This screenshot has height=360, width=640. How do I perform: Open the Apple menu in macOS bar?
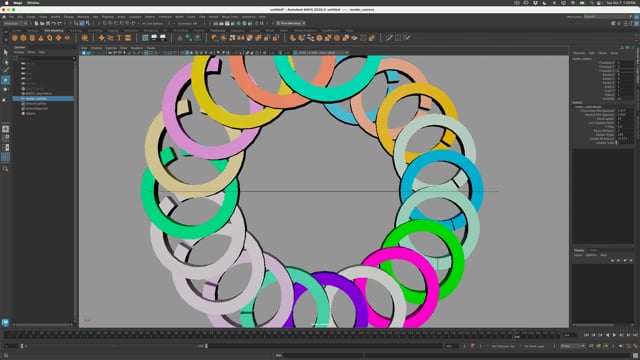click(x=7, y=3)
